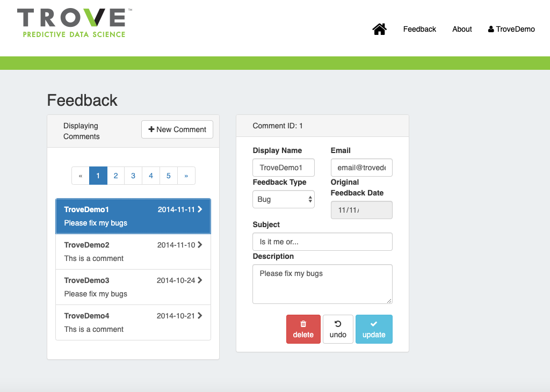Select the TroveDemo3 comment entry

(133, 287)
